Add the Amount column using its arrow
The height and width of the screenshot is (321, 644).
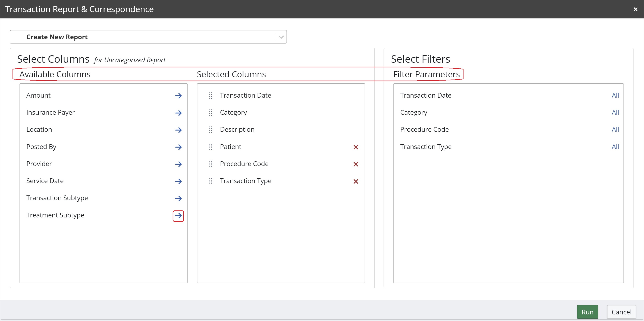178,96
